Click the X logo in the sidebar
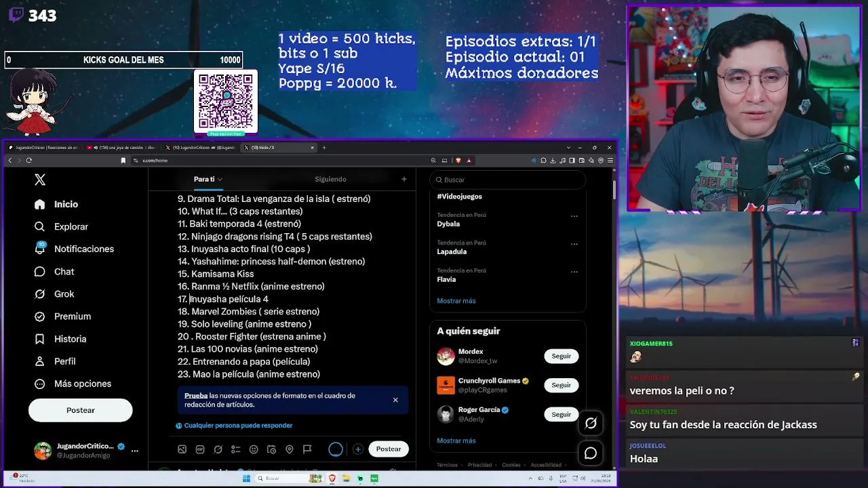Image resolution: width=868 pixels, height=488 pixels. click(x=40, y=180)
